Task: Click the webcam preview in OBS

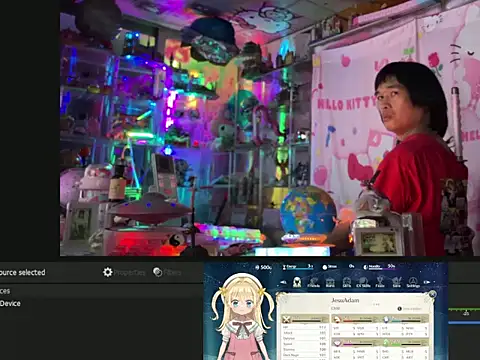Action: coord(270,128)
